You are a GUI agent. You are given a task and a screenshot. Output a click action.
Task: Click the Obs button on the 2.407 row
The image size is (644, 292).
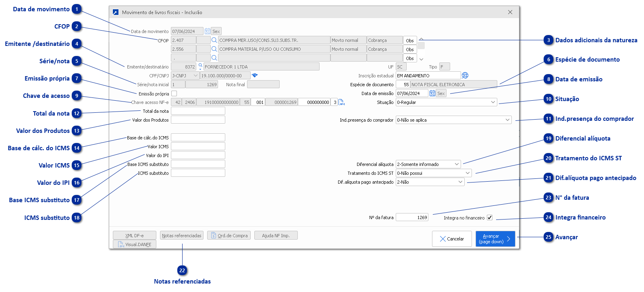click(x=410, y=41)
